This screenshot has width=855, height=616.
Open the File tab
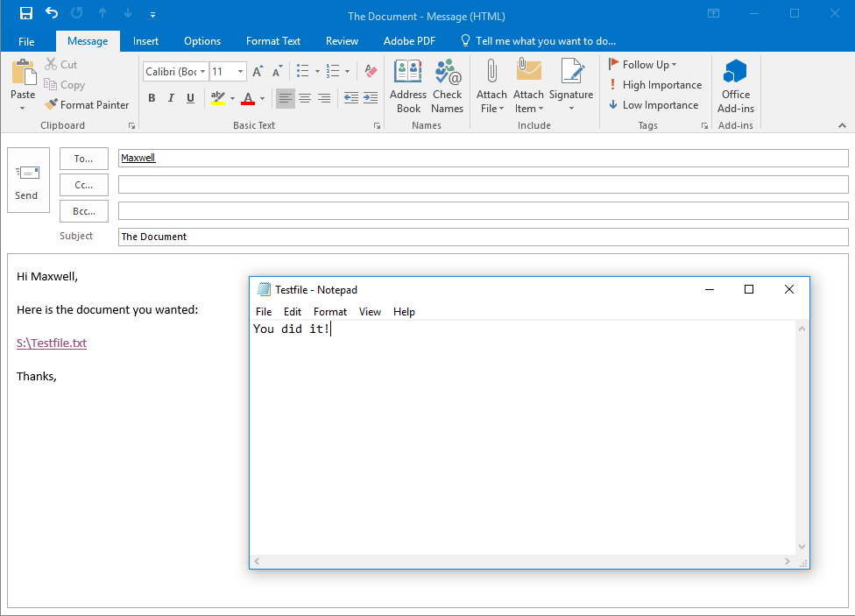[x=26, y=41]
